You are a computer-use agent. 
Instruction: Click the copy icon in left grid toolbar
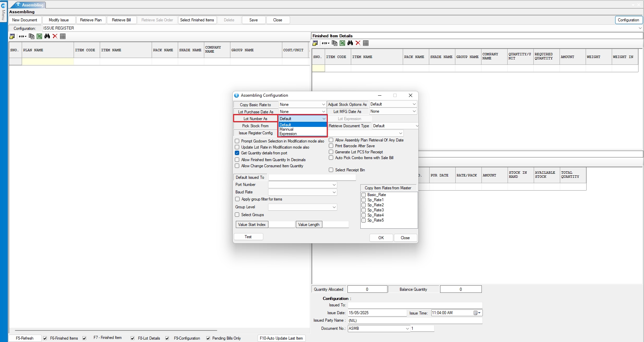click(x=32, y=36)
